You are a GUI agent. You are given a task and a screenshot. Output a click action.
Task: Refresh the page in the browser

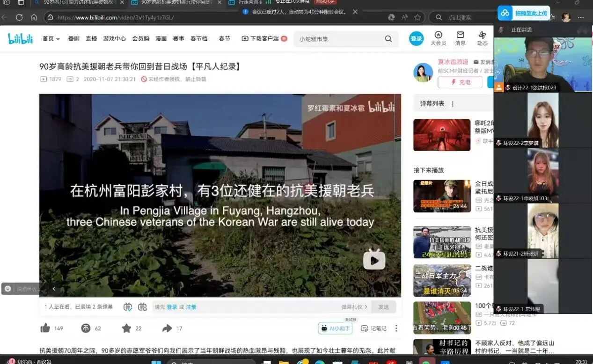tap(19, 17)
